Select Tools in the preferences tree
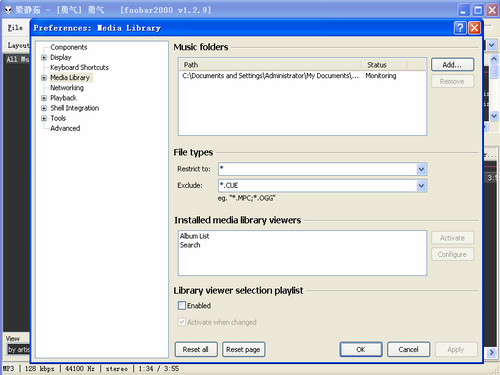The height and width of the screenshot is (375, 500). 58,118
